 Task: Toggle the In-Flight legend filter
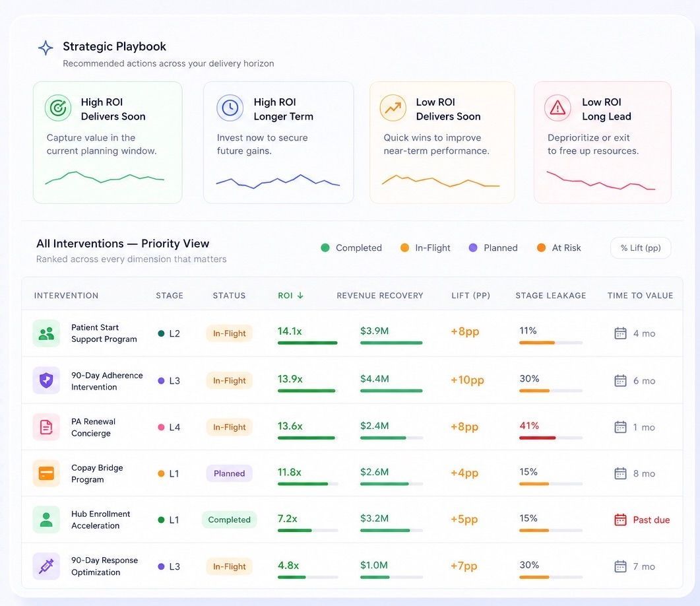[425, 248]
